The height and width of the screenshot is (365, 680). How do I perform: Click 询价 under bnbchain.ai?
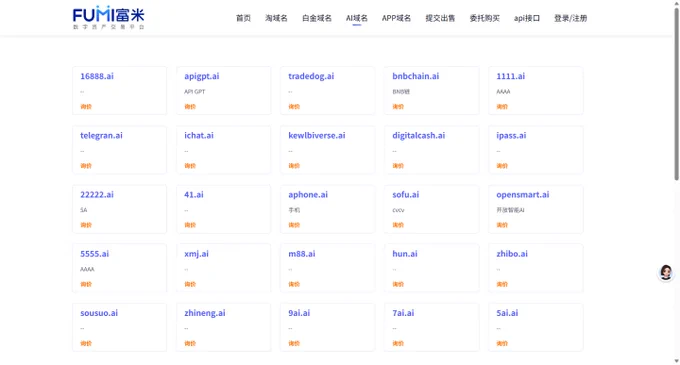coord(398,107)
